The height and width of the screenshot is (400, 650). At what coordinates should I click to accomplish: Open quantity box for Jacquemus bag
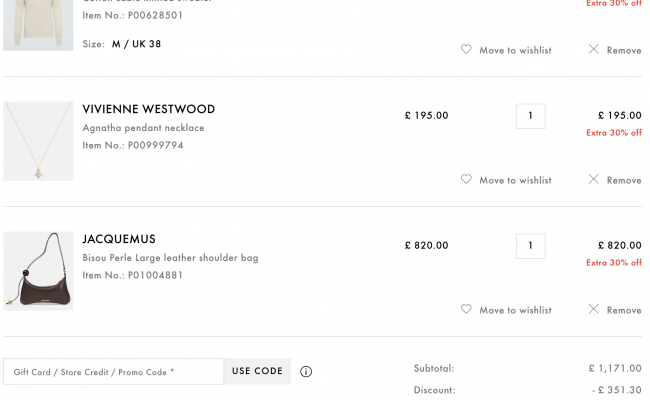[531, 246]
